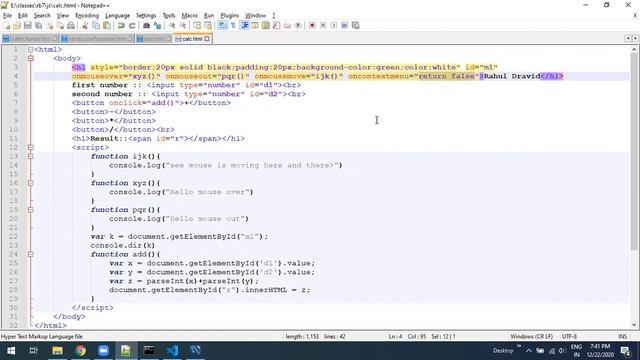The image size is (640, 360).
Task: Click the Save All toolbar icon
Action: pos(38,25)
